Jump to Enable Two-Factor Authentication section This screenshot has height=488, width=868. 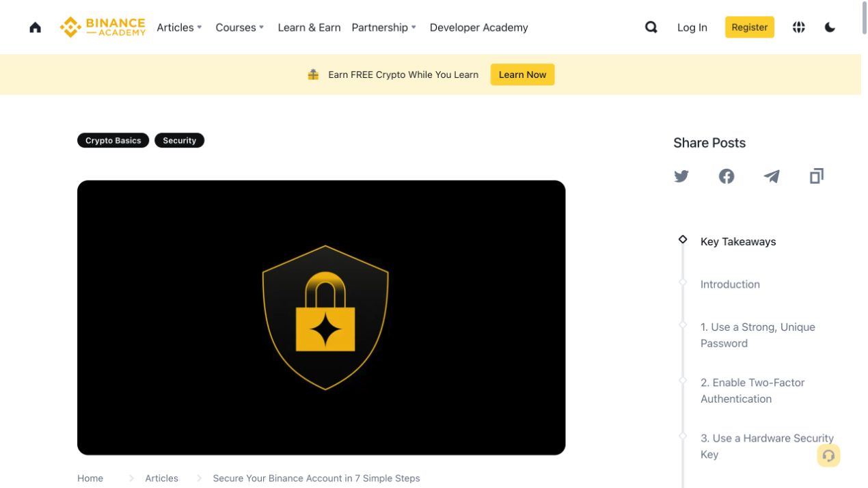tap(752, 390)
